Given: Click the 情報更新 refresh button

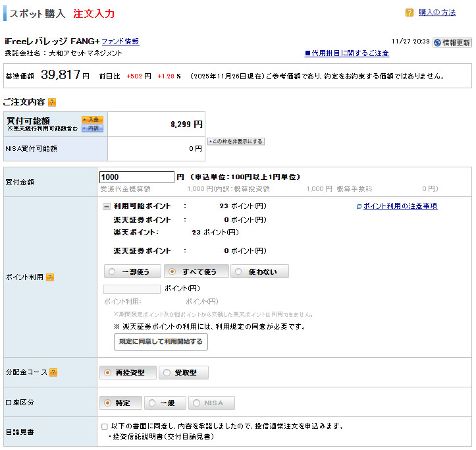Looking at the screenshot, I should [452, 42].
